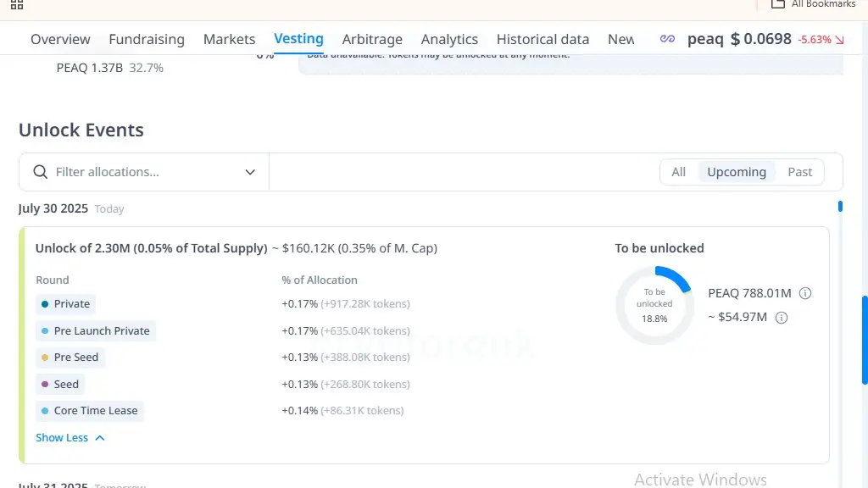
Task: Switch to the Analytics tab
Action: point(449,39)
